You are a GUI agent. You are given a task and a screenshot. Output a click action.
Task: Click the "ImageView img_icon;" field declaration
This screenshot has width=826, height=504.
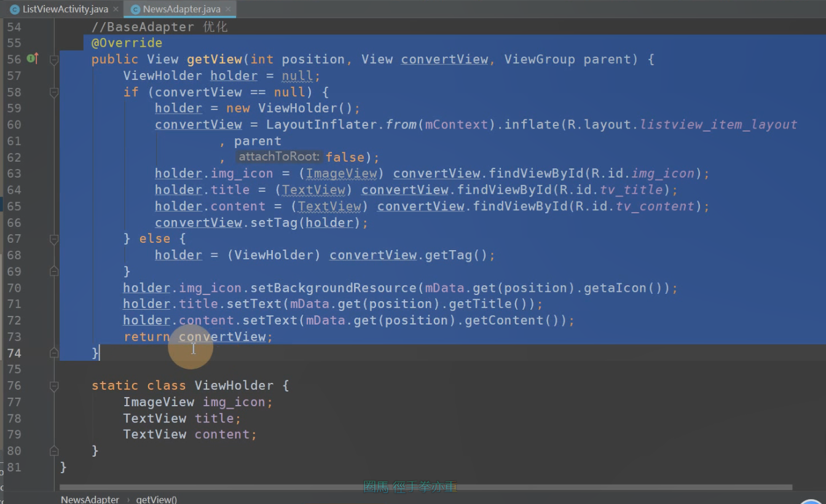[x=198, y=402]
